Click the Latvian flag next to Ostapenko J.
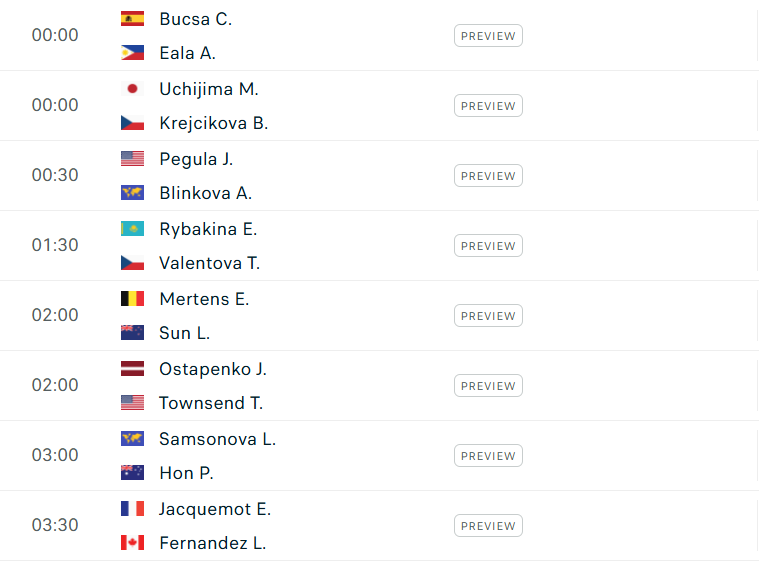759x563 pixels. (x=132, y=369)
